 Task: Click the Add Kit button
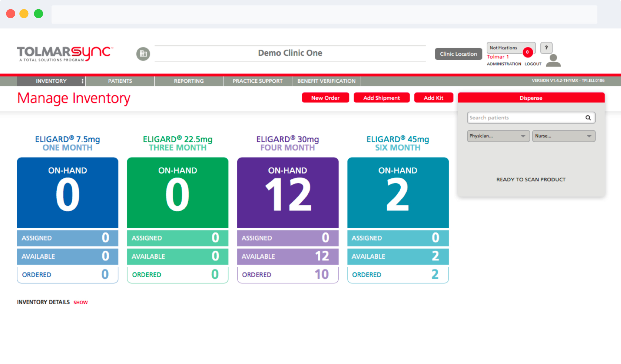[433, 98]
